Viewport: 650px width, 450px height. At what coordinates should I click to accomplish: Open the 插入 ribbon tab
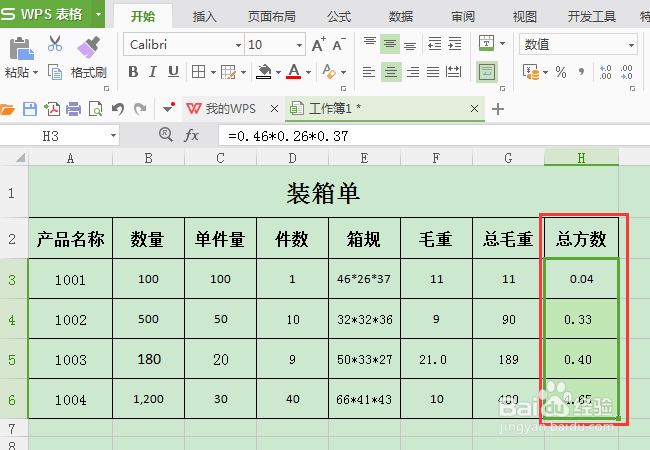pos(204,17)
